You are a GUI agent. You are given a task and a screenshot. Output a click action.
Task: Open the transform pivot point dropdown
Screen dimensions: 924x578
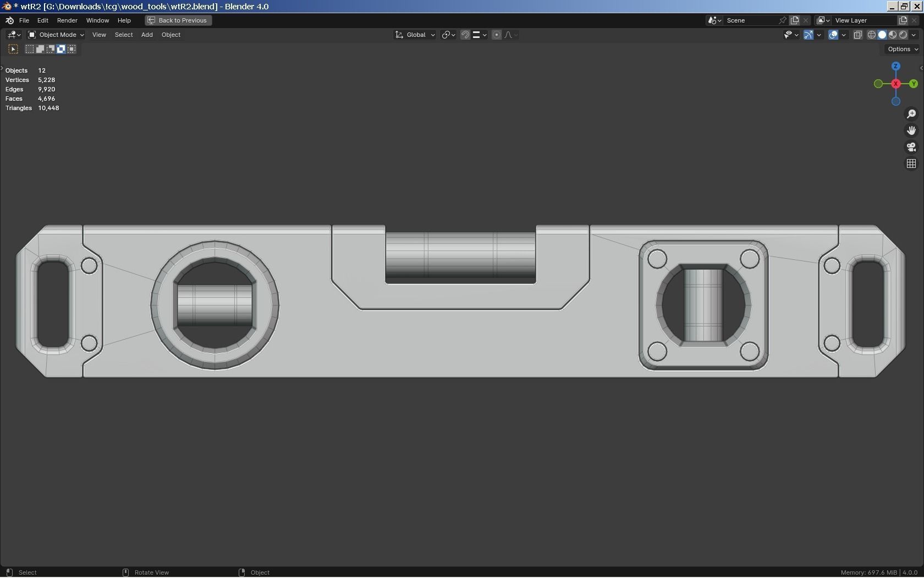(x=449, y=35)
